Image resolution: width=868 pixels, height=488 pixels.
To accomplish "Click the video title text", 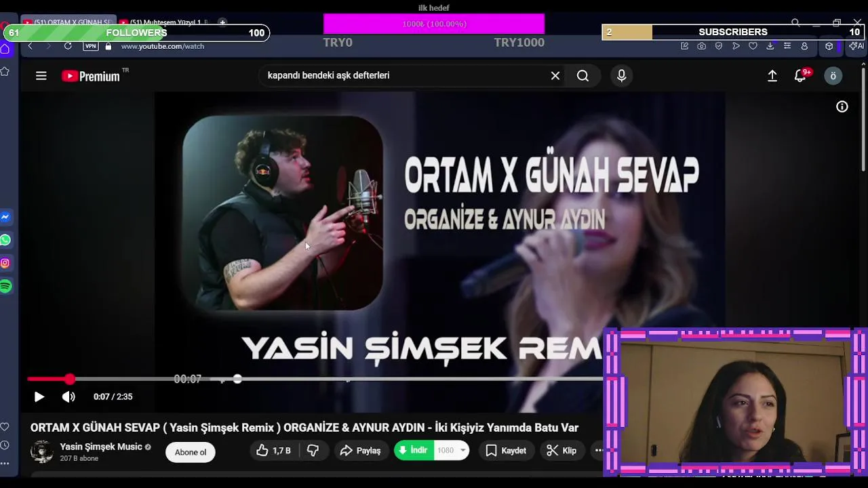I will tap(304, 428).
